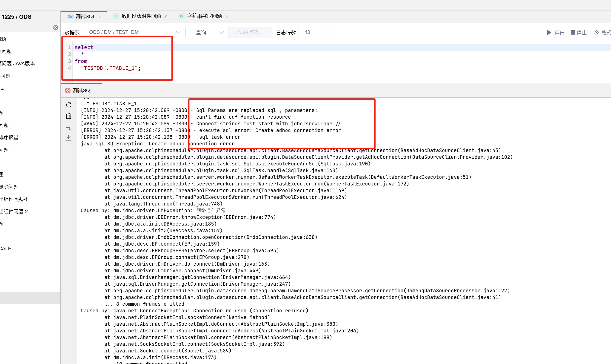This screenshot has width=611, height=364.
Task: Click the refresh log icon
Action: (69, 105)
